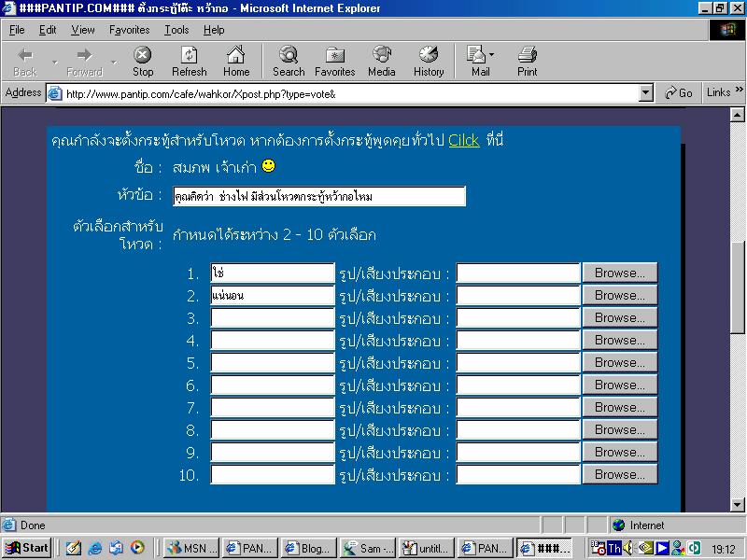Click the empty choice 10 text field
Image resolution: width=747 pixels, height=560 pixels.
(x=273, y=474)
